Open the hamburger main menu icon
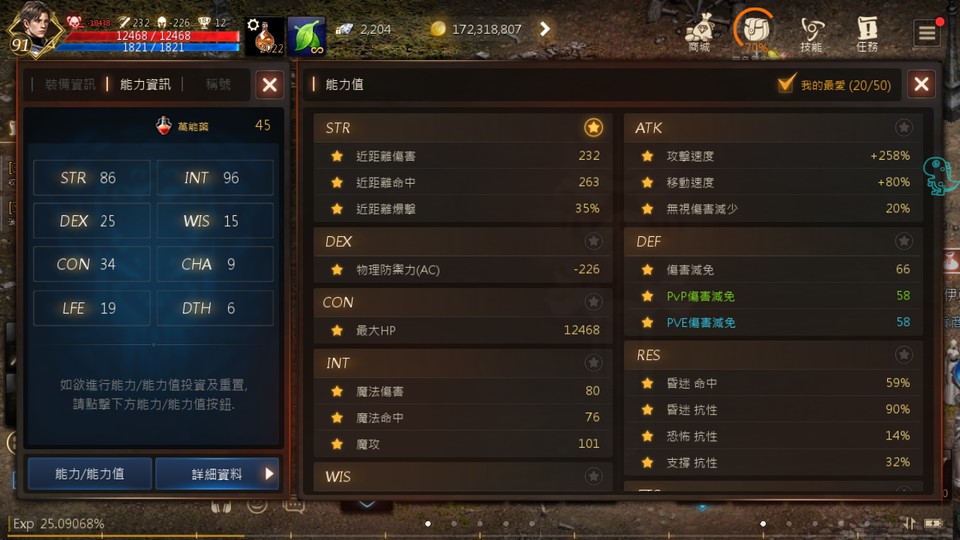Viewport: 960px width, 540px height. point(927,33)
